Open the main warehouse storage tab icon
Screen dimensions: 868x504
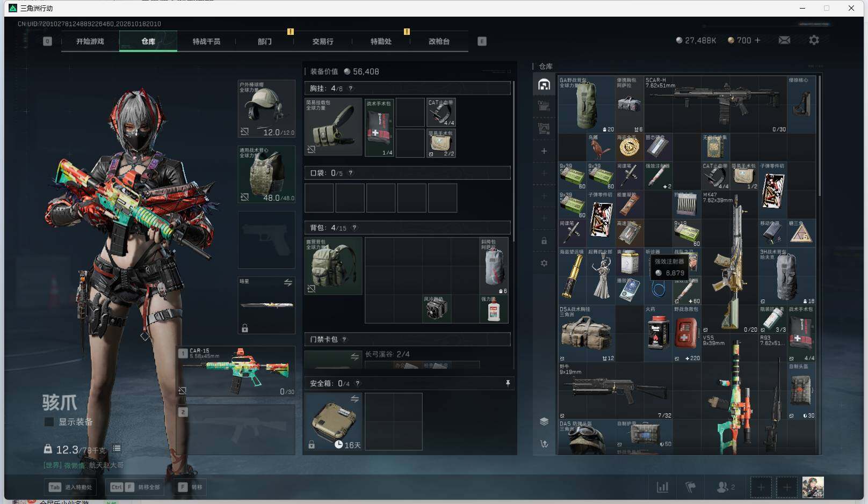[x=544, y=84]
